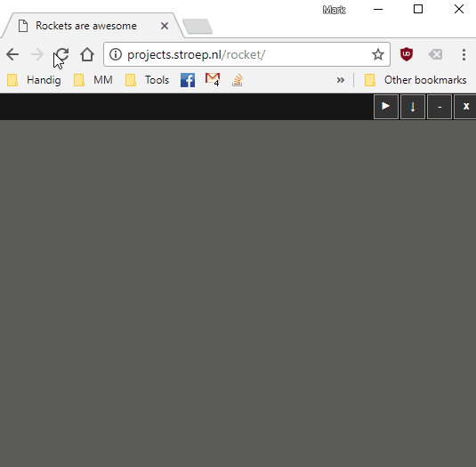The image size is (476, 467).
Task: Reload the current page
Action: pyautogui.click(x=62, y=54)
